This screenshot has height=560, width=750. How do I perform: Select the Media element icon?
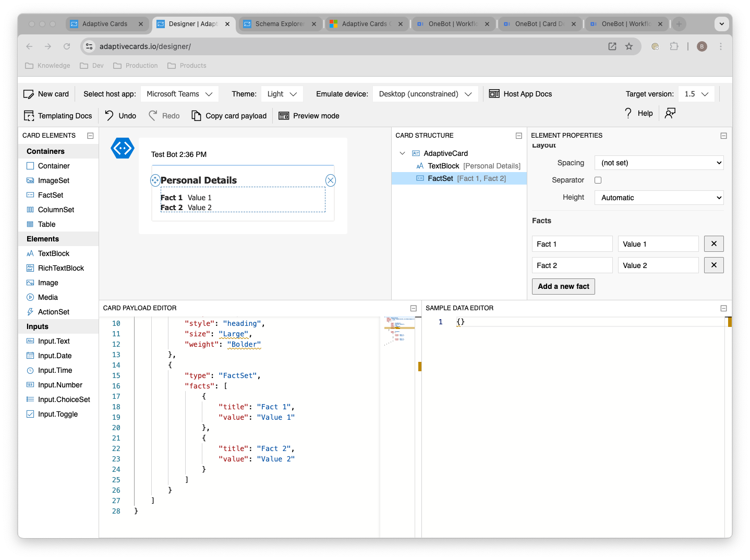[30, 297]
